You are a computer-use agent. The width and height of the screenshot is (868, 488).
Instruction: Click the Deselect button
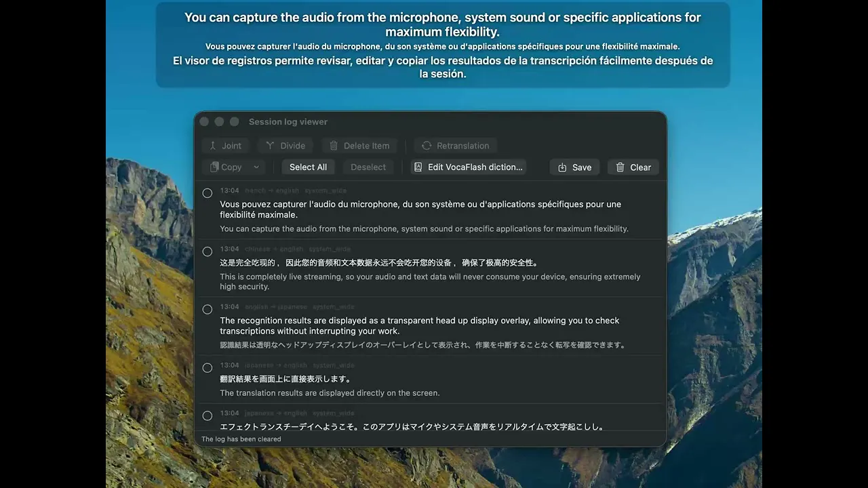[368, 167]
